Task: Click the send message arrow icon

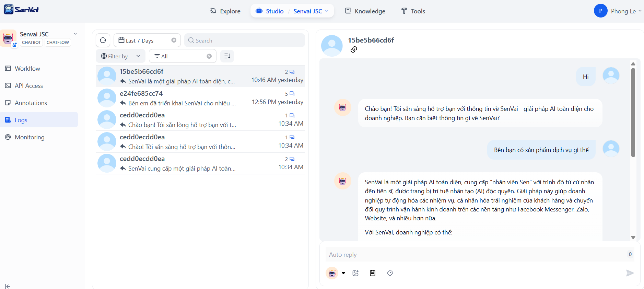Action: click(630, 273)
